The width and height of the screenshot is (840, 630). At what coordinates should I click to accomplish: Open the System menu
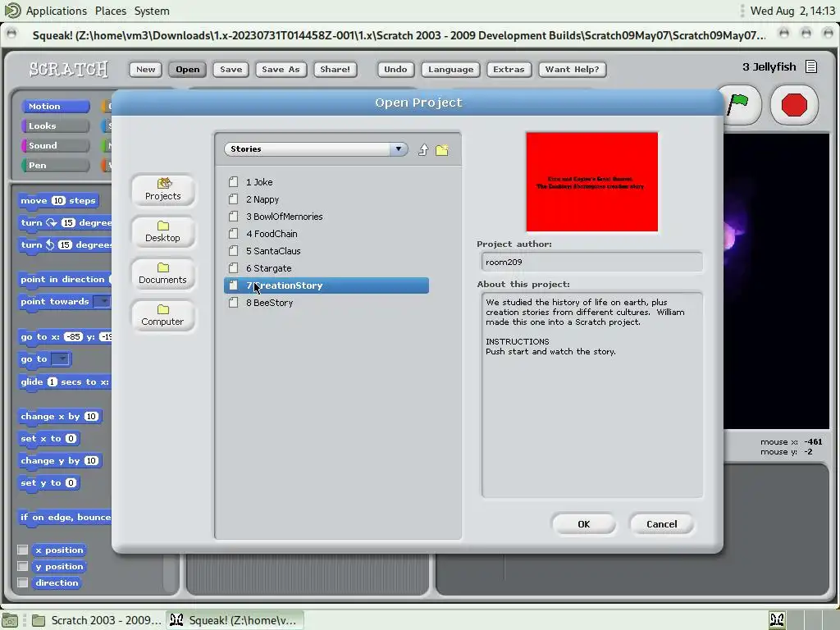(x=152, y=11)
